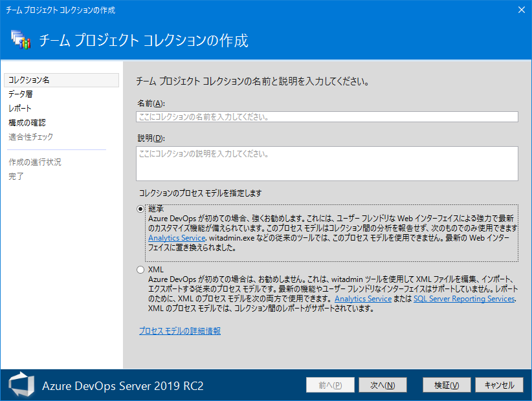Click the キャンセル button

pyautogui.click(x=499, y=385)
